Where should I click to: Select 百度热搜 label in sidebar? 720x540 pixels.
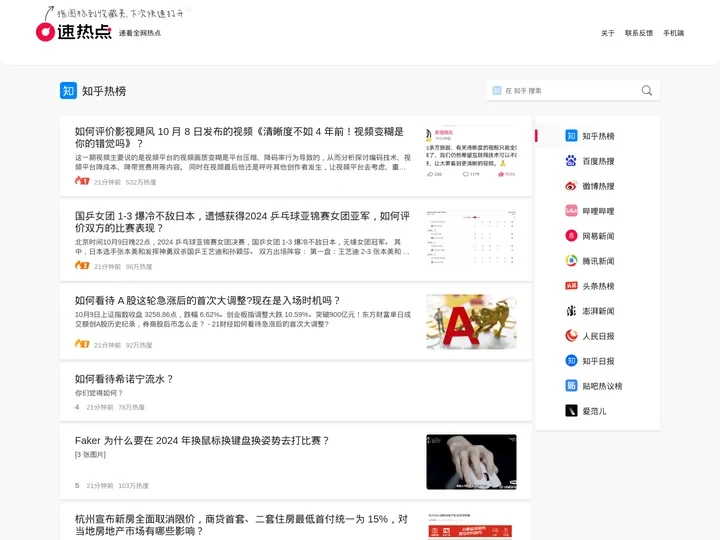pyautogui.click(x=598, y=161)
